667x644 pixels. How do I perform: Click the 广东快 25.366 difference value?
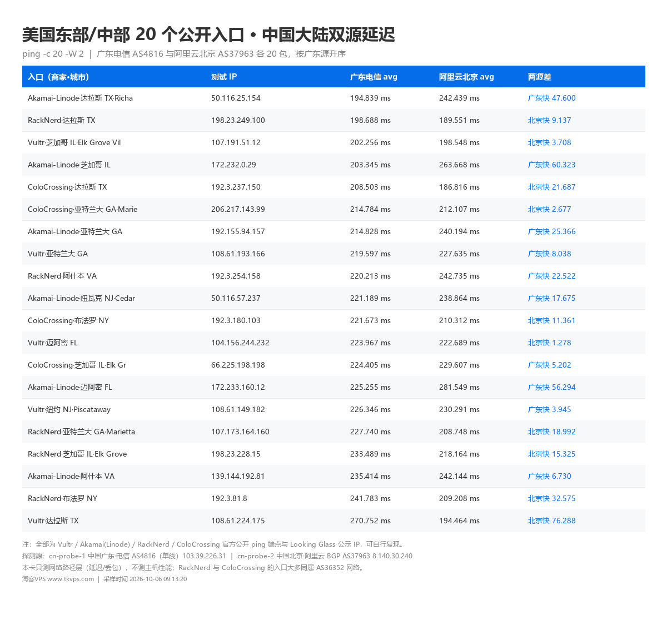click(x=552, y=231)
